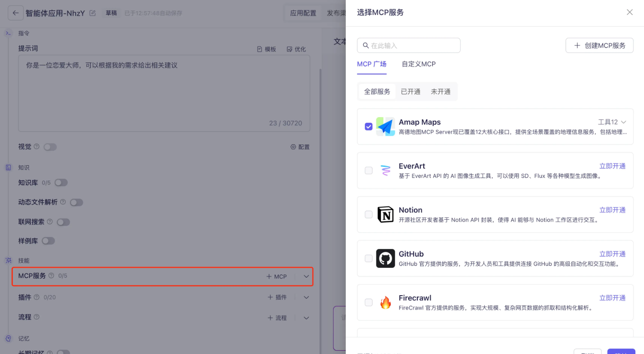The width and height of the screenshot is (644, 354).
Task: Click the edit icon next to 智能体应用-NhzY
Action: point(92,13)
